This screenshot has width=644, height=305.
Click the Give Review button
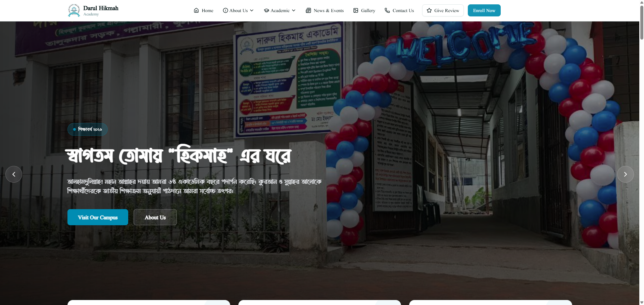pos(443,10)
